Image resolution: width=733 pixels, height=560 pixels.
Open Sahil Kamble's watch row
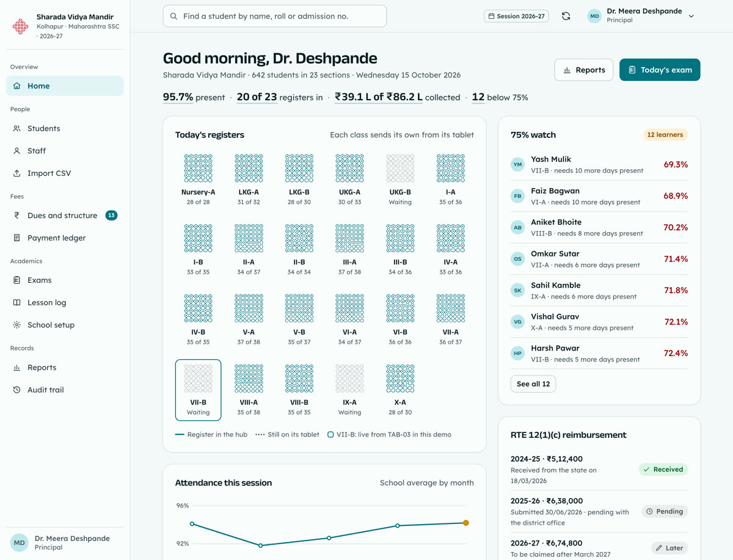(599, 290)
